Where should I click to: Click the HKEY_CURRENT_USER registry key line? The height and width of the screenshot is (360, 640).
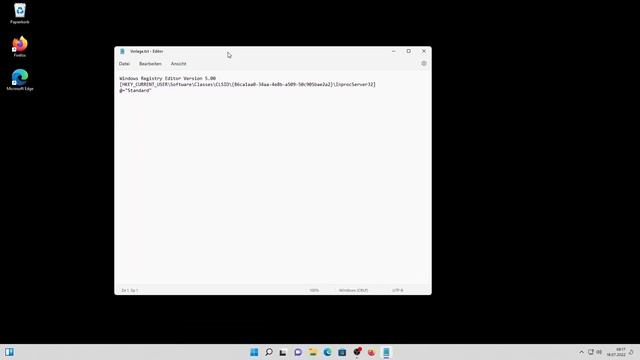click(x=247, y=84)
